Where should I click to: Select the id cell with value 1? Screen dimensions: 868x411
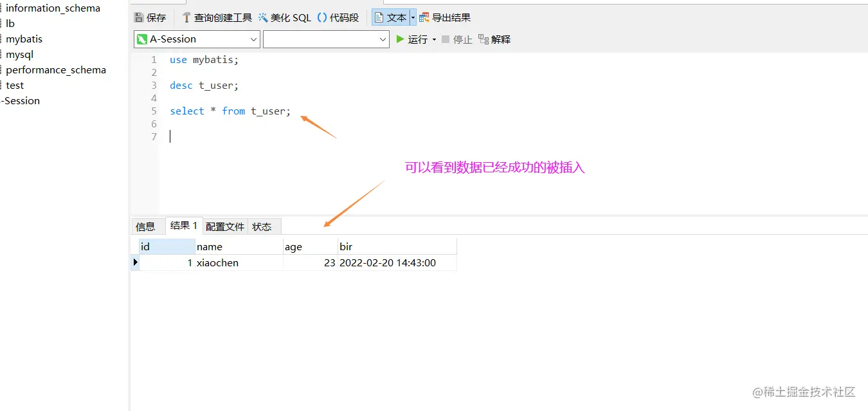coord(167,262)
